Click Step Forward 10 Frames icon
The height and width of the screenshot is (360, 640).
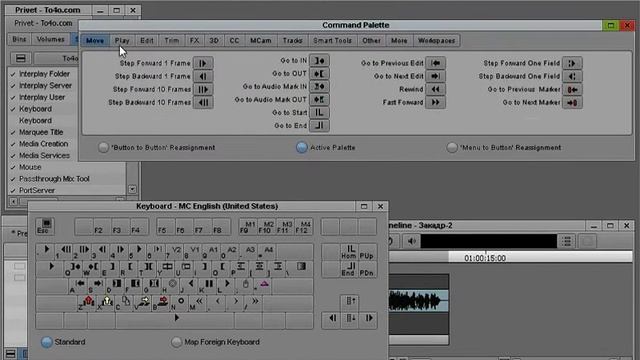[203, 89]
